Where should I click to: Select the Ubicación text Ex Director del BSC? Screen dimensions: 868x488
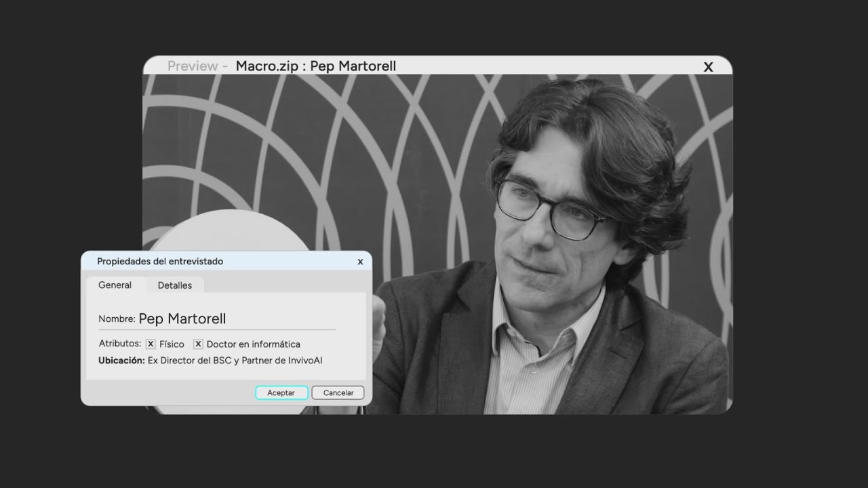tap(189, 361)
